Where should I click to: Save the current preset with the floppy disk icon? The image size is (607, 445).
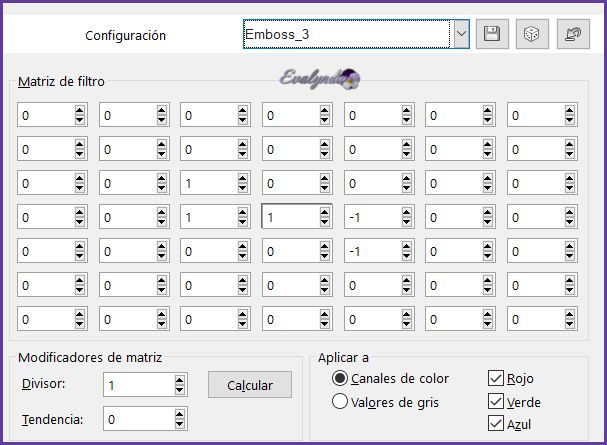click(492, 34)
